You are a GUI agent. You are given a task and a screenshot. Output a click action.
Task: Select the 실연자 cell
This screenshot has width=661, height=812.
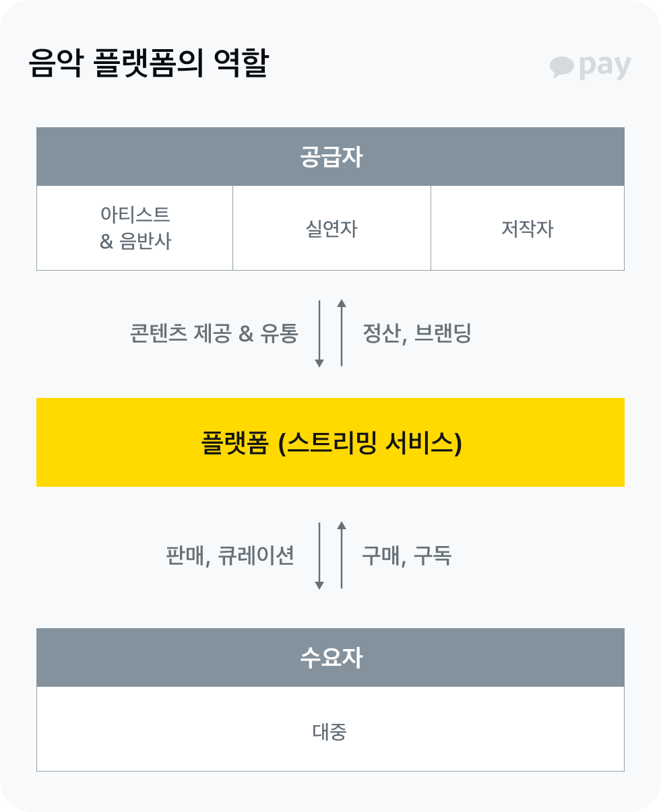click(331, 228)
